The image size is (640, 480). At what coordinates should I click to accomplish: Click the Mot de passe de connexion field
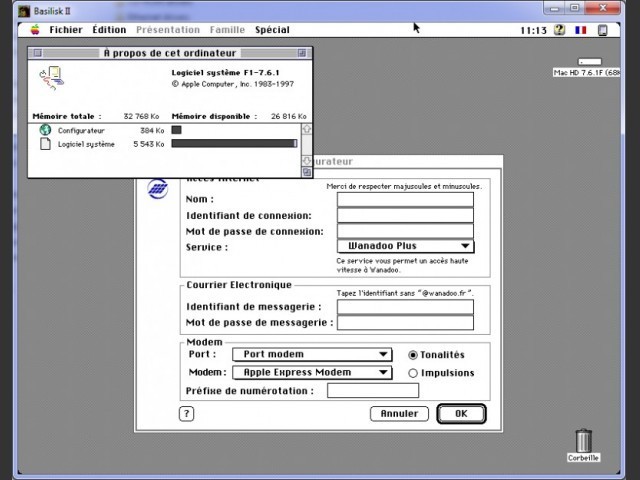(405, 231)
